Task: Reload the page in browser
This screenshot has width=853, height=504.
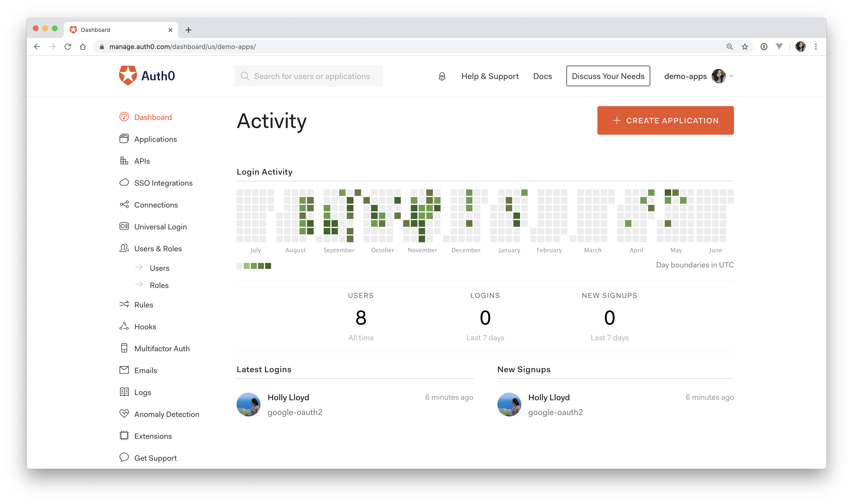Action: [68, 47]
